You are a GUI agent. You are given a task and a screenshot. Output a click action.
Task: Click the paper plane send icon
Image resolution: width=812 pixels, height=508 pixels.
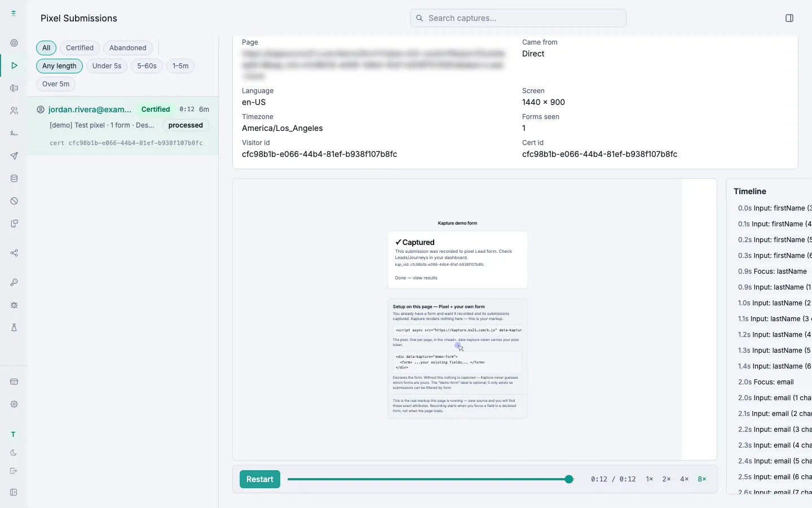(x=14, y=156)
